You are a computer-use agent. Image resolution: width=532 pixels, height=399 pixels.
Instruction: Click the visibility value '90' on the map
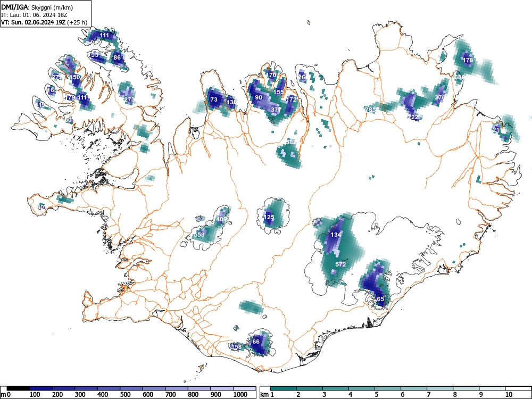[259, 97]
